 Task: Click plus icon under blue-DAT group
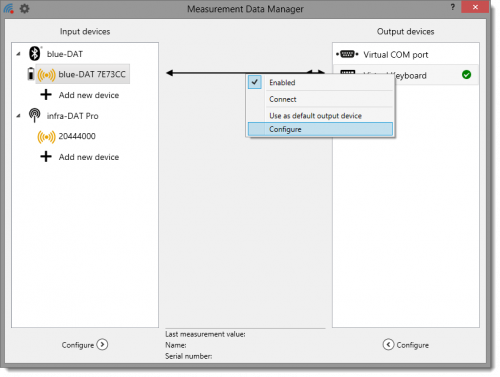click(46, 95)
